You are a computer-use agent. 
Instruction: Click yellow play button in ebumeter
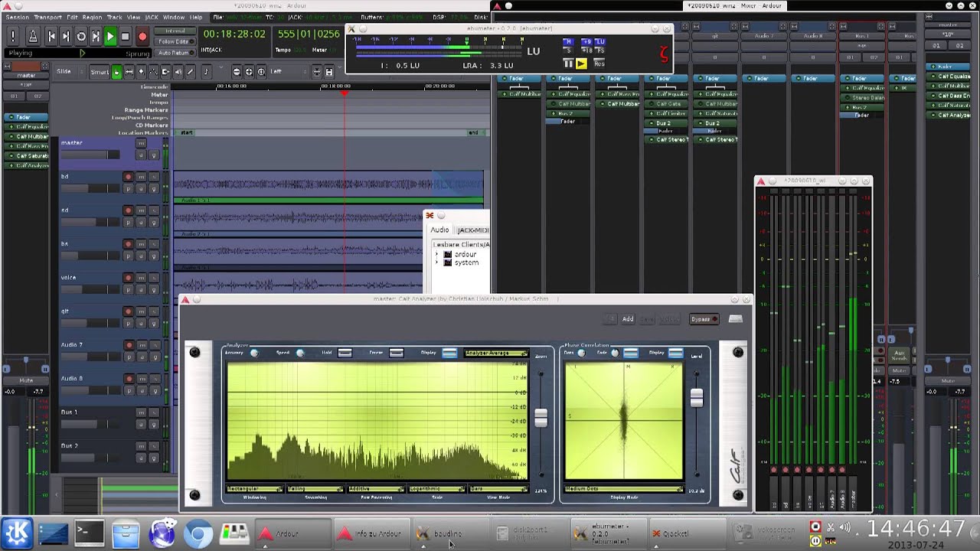[581, 64]
